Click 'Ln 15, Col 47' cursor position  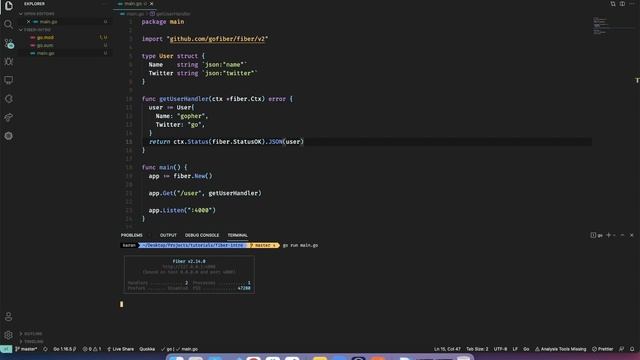447,349
